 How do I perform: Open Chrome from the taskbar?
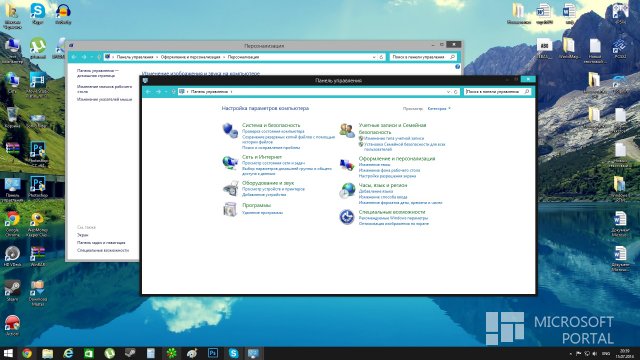coord(27,353)
